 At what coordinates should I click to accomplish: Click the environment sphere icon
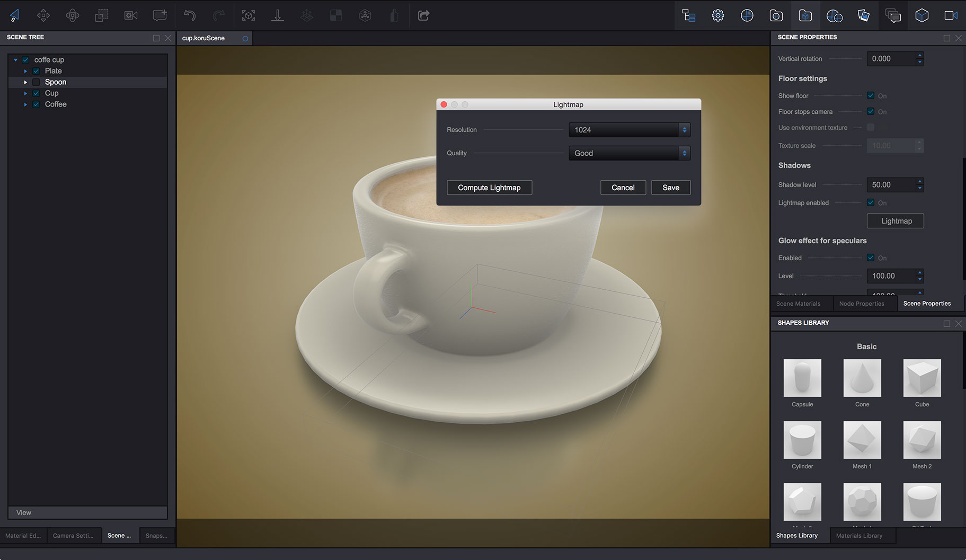(x=747, y=15)
